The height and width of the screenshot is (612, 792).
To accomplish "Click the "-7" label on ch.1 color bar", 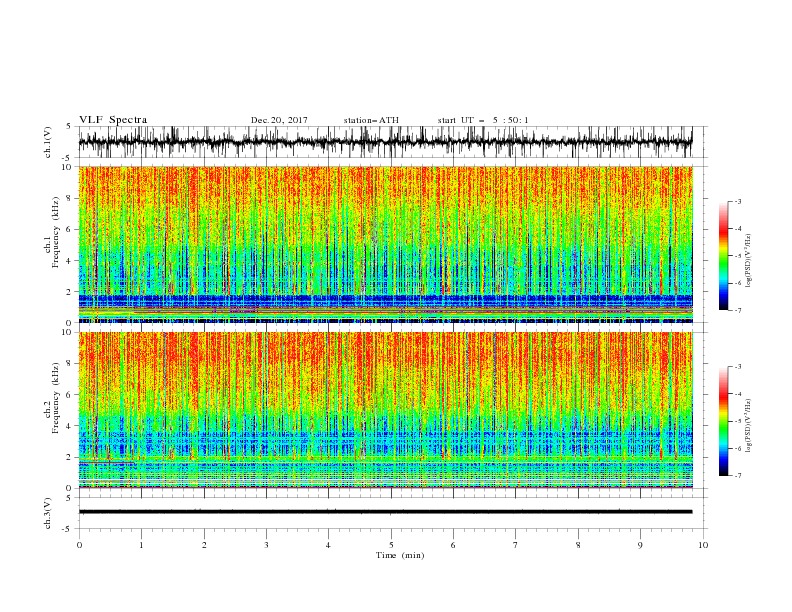I will [x=738, y=310].
